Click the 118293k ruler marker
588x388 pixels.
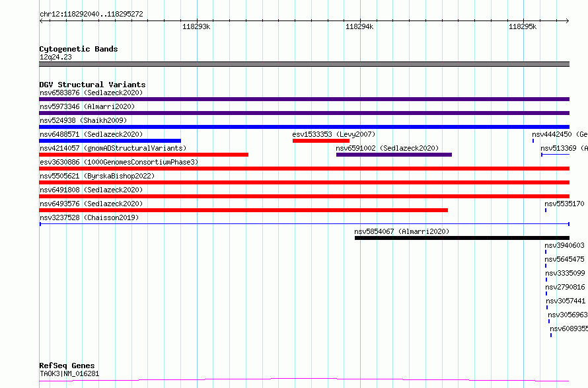(196, 26)
